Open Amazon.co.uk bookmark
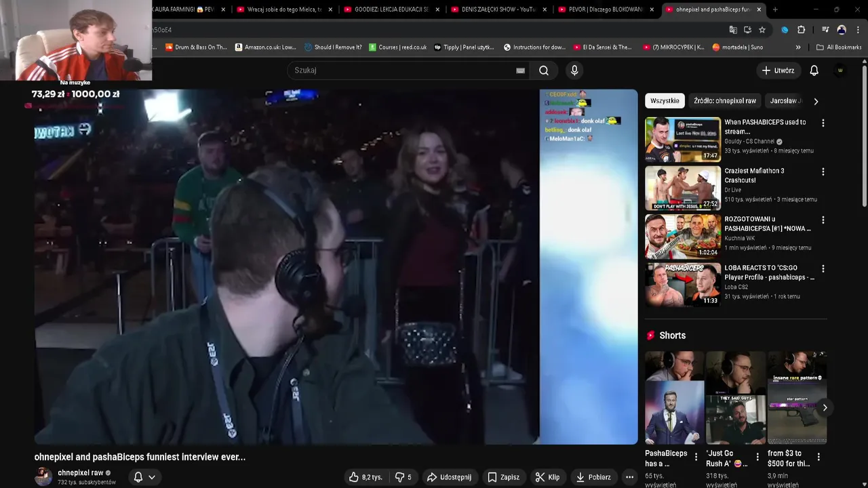The width and height of the screenshot is (868, 488). pyautogui.click(x=265, y=47)
